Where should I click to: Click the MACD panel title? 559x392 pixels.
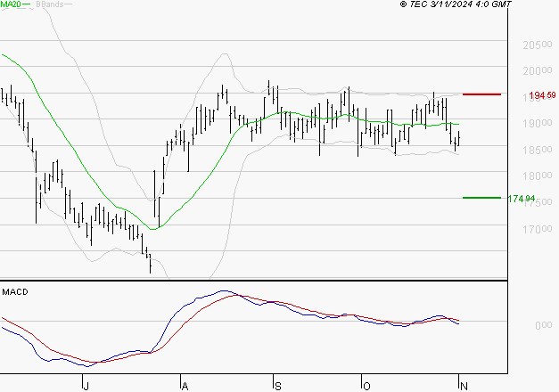(14, 291)
